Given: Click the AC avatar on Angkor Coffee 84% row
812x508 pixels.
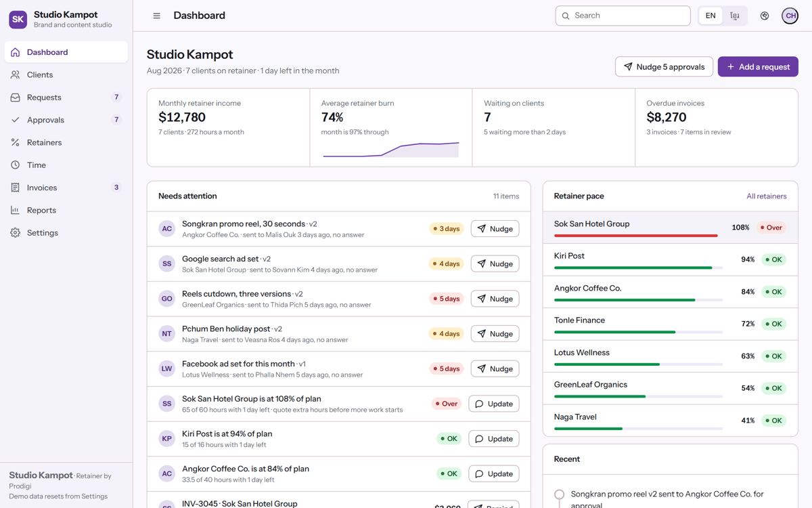Looking at the screenshot, I should coord(166,473).
